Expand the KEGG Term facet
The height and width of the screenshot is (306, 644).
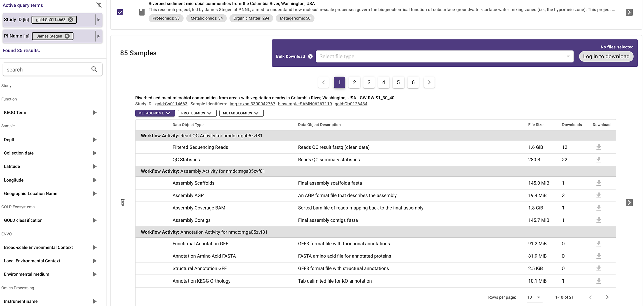pyautogui.click(x=95, y=113)
